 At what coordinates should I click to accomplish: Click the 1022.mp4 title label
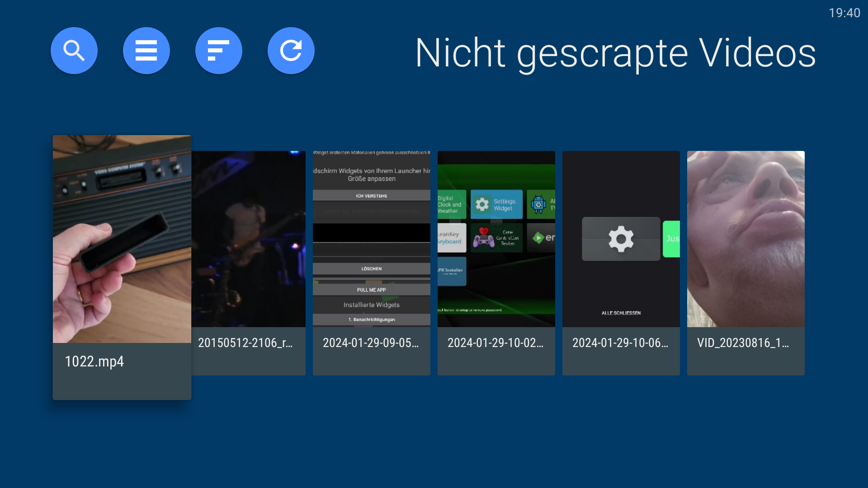pos(94,361)
